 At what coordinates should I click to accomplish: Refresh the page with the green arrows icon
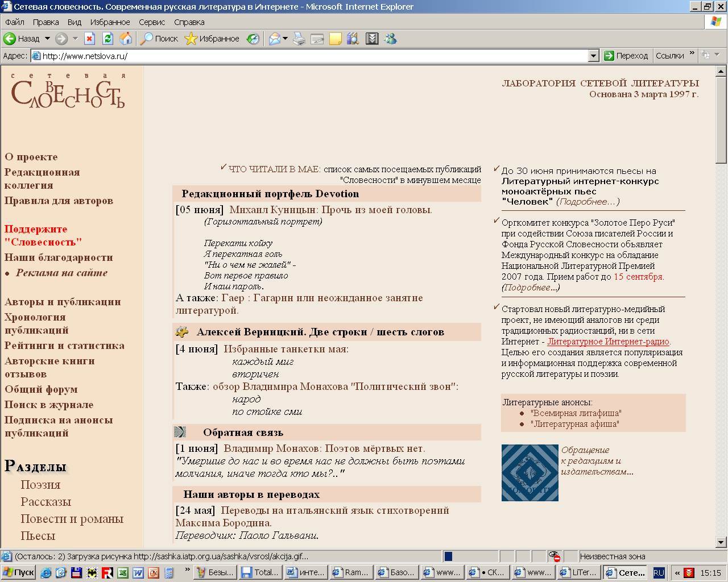107,39
